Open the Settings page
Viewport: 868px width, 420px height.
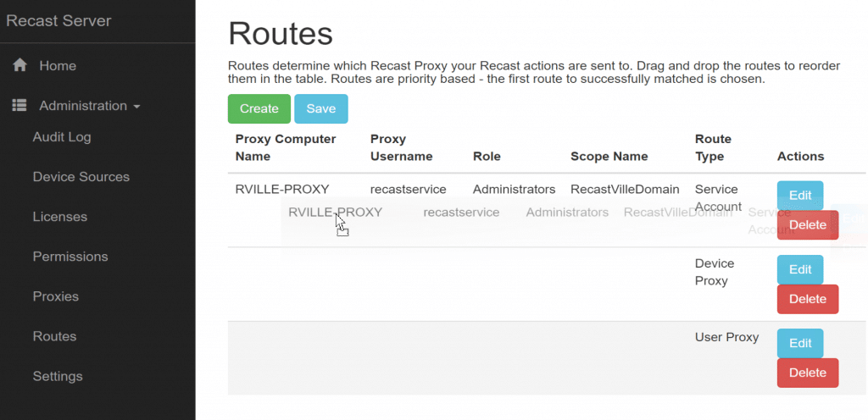[x=58, y=376]
